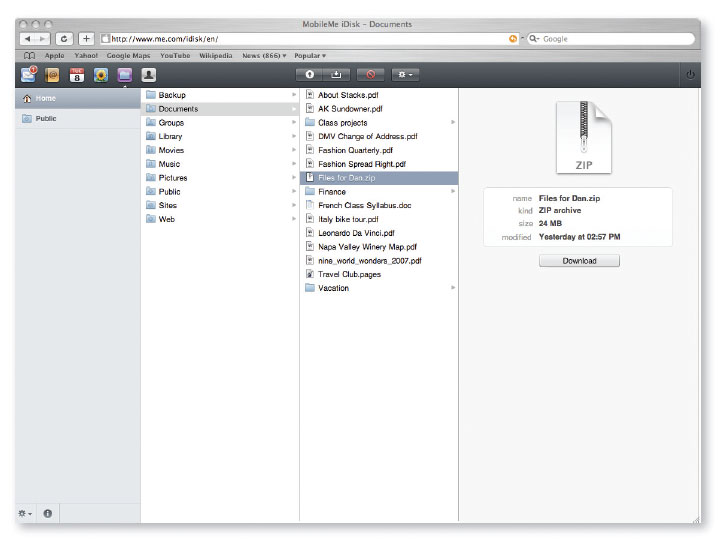Open the Groups folder
The width and height of the screenshot is (722, 544).
pos(221,123)
